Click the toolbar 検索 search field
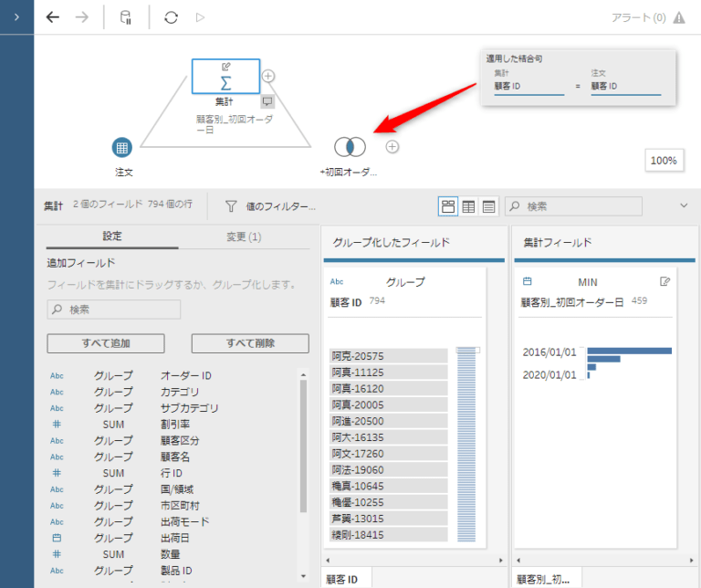 coord(573,206)
